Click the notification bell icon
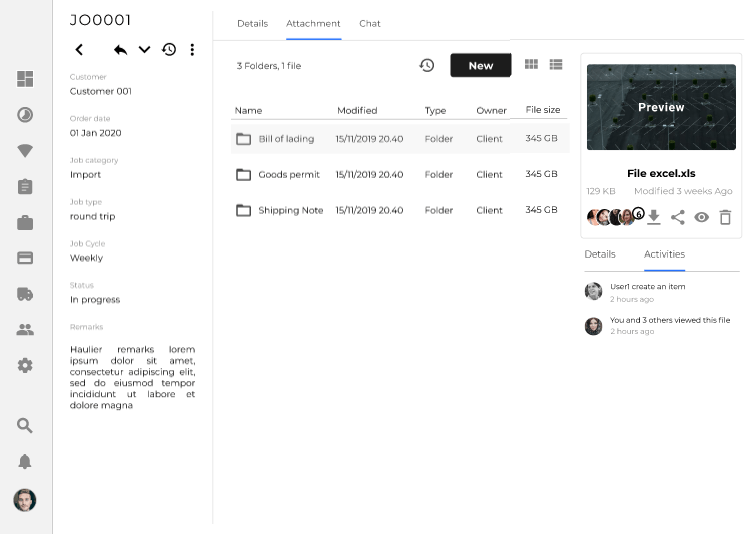 [25, 461]
